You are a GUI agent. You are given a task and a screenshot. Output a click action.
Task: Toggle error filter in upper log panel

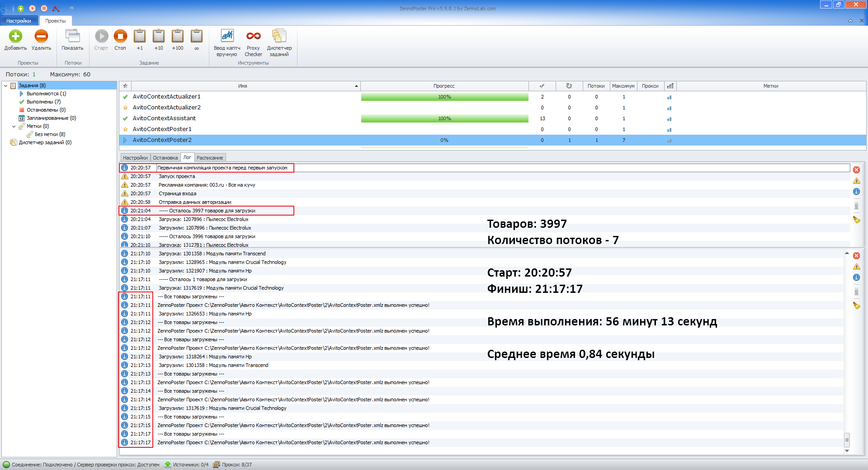click(856, 170)
